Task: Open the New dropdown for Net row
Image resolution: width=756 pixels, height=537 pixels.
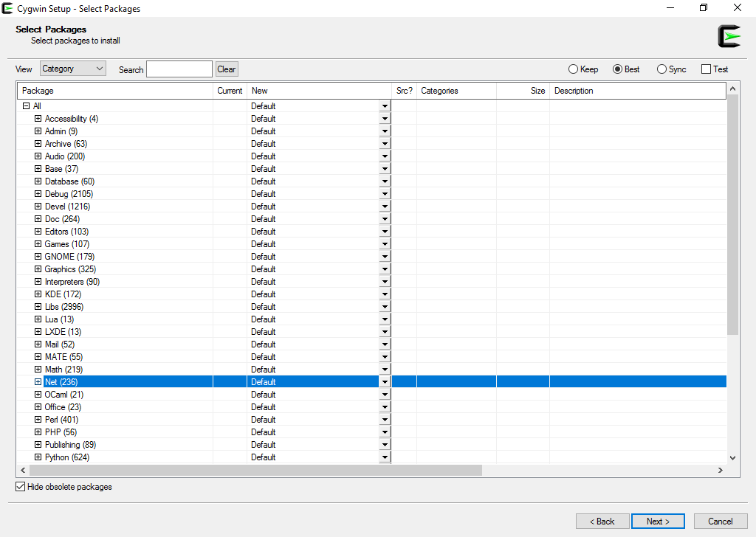Action: (x=385, y=382)
